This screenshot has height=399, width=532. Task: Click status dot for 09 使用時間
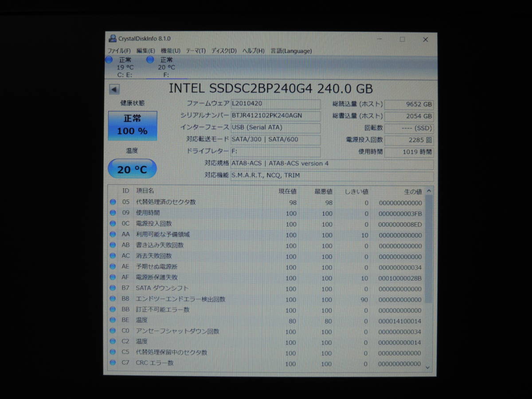click(x=113, y=213)
